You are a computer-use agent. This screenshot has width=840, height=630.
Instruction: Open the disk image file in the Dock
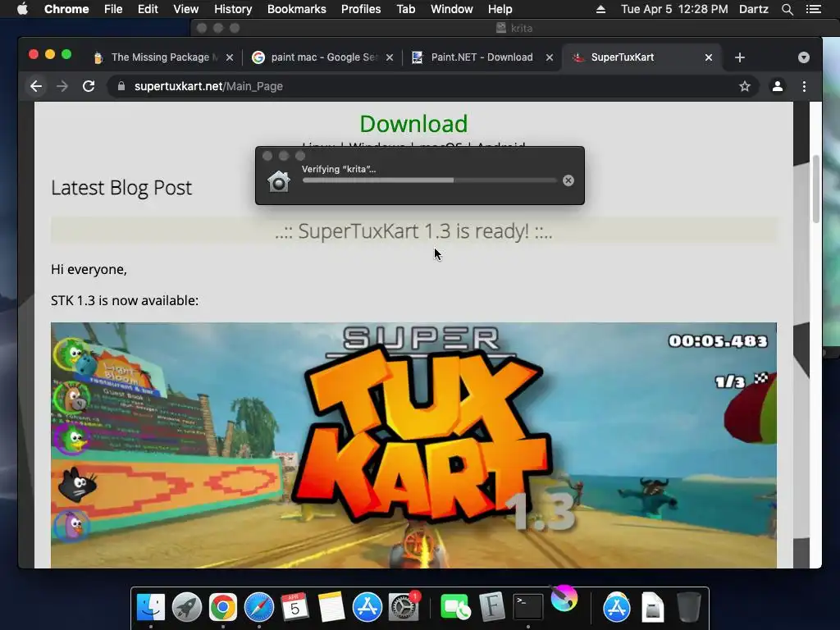[652, 608]
